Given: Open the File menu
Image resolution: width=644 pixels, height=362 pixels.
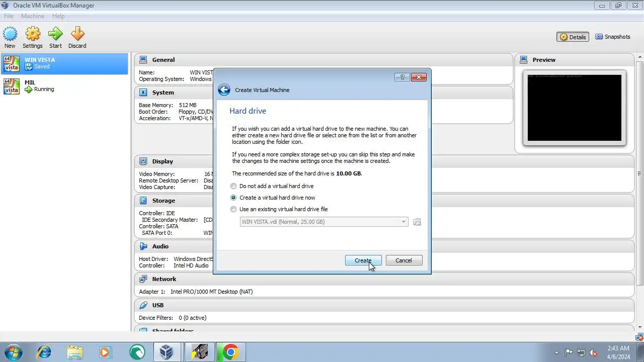Looking at the screenshot, I should [x=9, y=16].
